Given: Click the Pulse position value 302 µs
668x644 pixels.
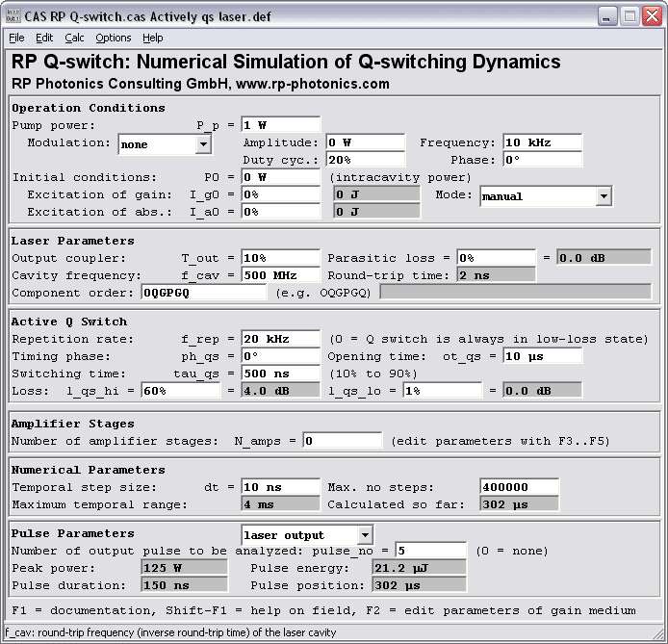Looking at the screenshot, I should pos(420,585).
